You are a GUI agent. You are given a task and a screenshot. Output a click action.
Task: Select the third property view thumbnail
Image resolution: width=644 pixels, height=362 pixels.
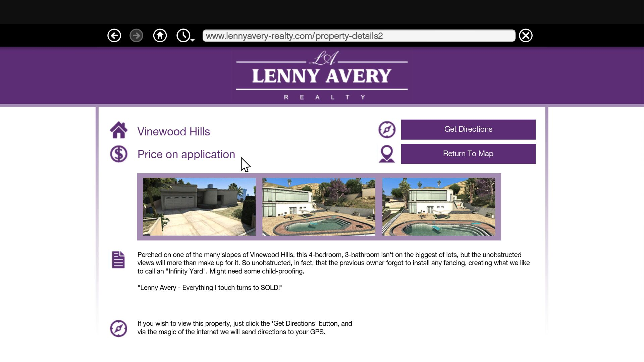[x=439, y=206]
